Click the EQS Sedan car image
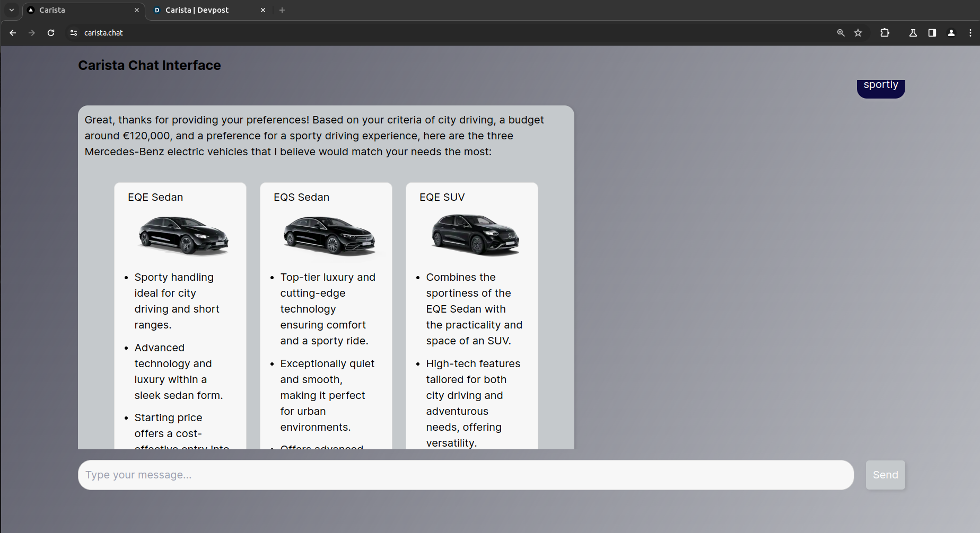 (x=329, y=236)
